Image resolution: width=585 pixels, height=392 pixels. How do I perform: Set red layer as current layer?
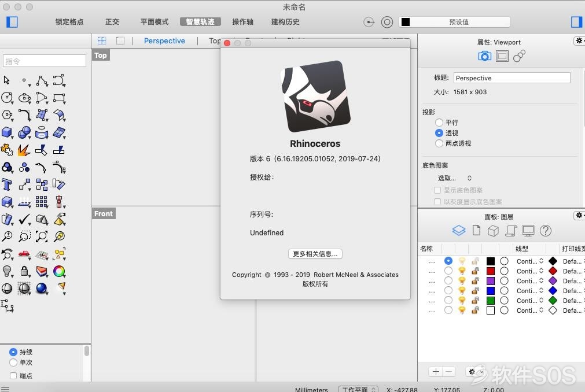click(x=448, y=271)
